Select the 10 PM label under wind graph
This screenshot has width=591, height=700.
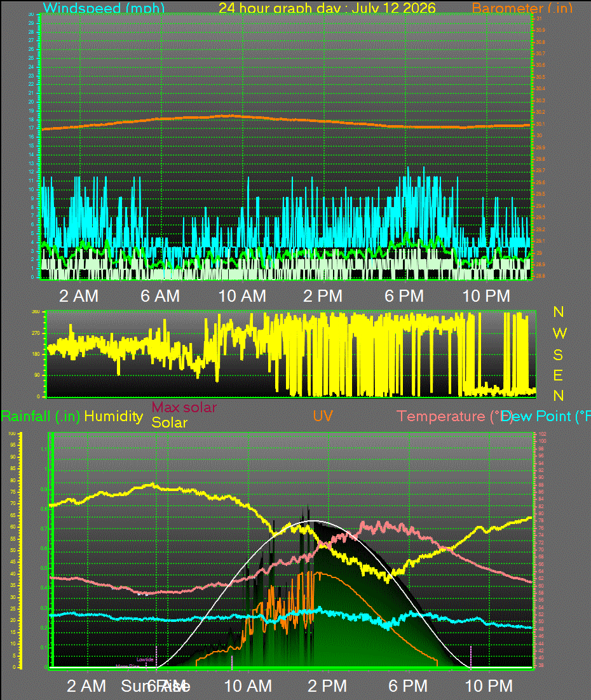point(486,296)
